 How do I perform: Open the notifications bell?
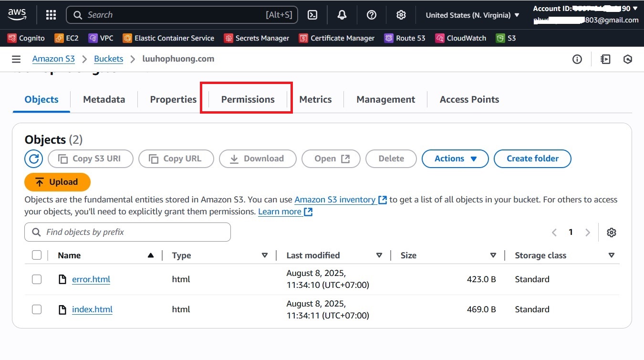(342, 15)
